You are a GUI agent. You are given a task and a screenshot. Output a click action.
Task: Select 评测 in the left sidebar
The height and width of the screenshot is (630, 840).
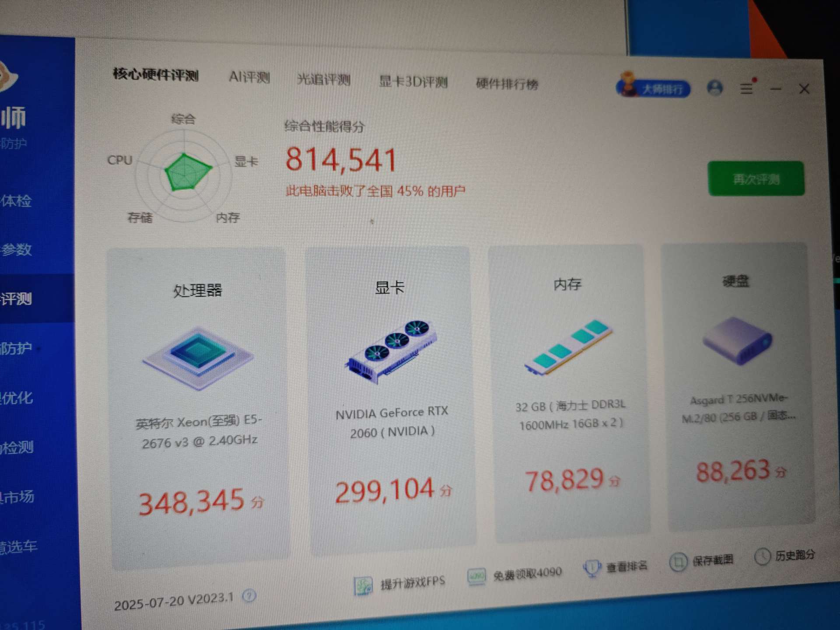pos(16,299)
